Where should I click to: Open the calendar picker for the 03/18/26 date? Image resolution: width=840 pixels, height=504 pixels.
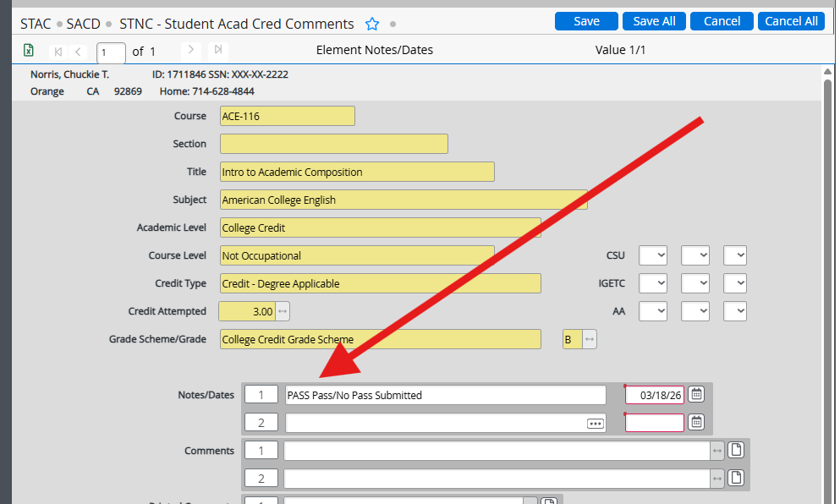coord(695,394)
